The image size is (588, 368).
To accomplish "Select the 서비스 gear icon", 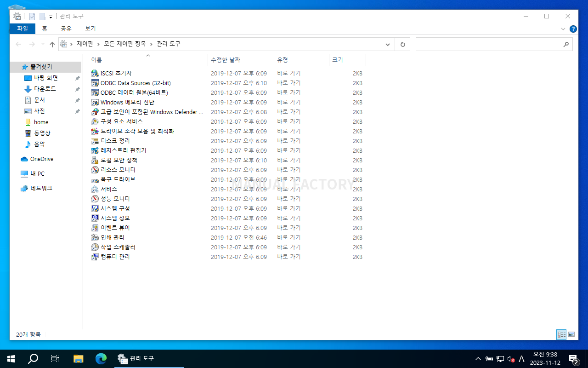I will [95, 189].
